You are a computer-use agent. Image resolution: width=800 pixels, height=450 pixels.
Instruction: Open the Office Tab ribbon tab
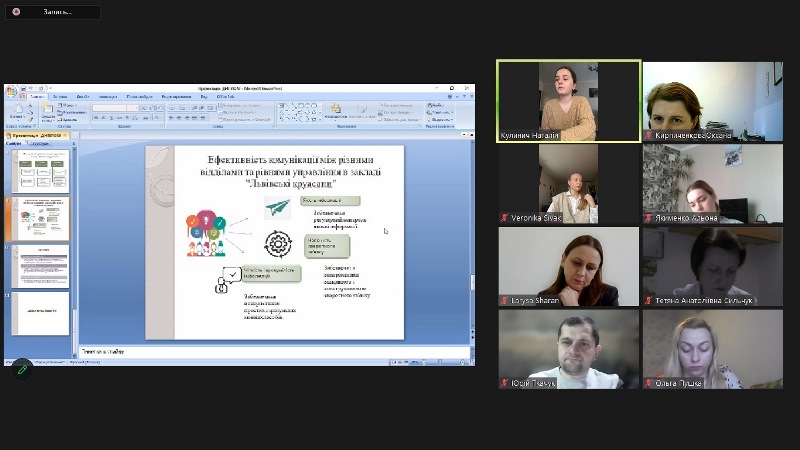click(x=226, y=96)
